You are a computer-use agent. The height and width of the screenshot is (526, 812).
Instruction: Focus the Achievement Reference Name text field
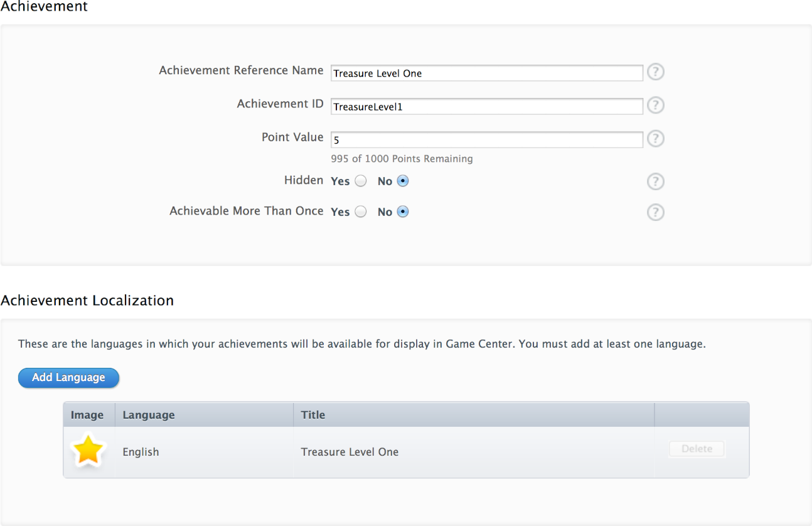(486, 73)
